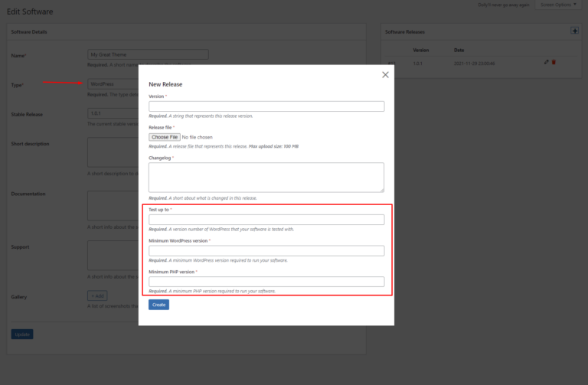The height and width of the screenshot is (385, 588).
Task: Close the New Release dialog
Action: click(x=385, y=74)
